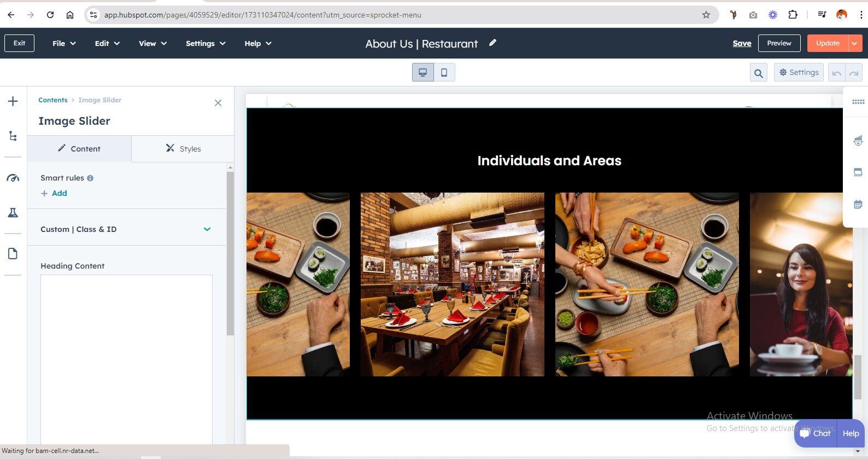Click the undo arrow icon
This screenshot has height=459, width=868.
[x=836, y=73]
